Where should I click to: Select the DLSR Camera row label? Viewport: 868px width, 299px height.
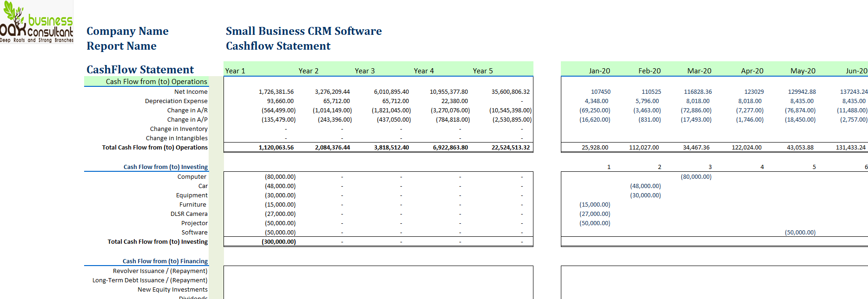tap(189, 214)
